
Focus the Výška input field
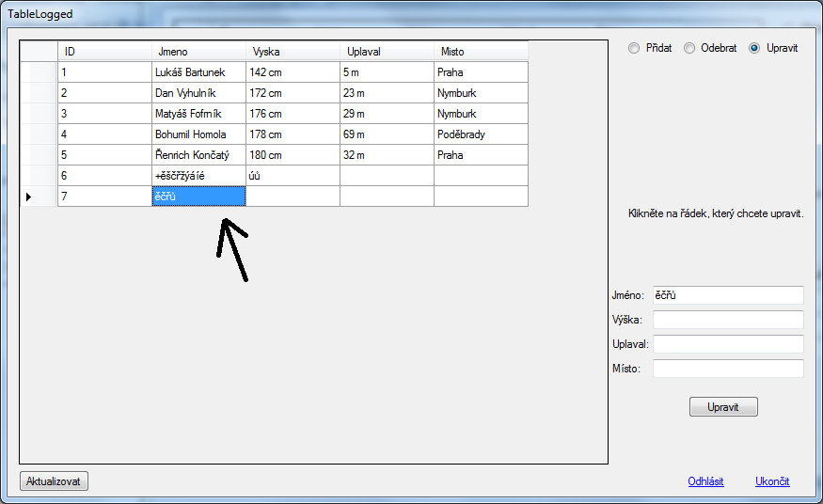[728, 320]
